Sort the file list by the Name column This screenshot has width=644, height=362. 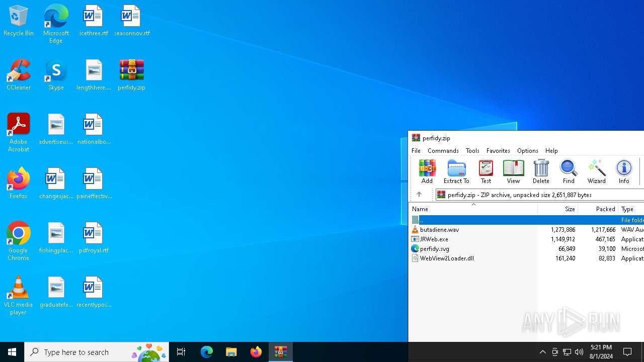click(473, 209)
